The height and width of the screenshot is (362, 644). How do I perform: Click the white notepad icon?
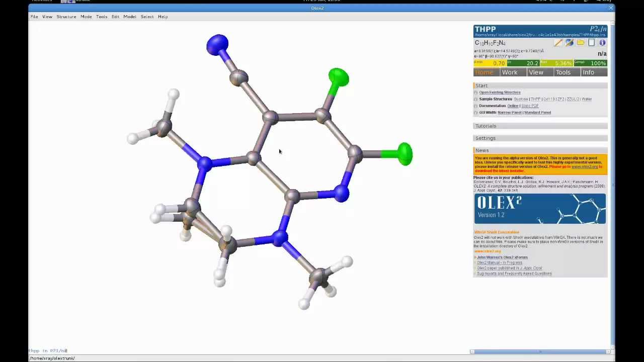(x=592, y=43)
